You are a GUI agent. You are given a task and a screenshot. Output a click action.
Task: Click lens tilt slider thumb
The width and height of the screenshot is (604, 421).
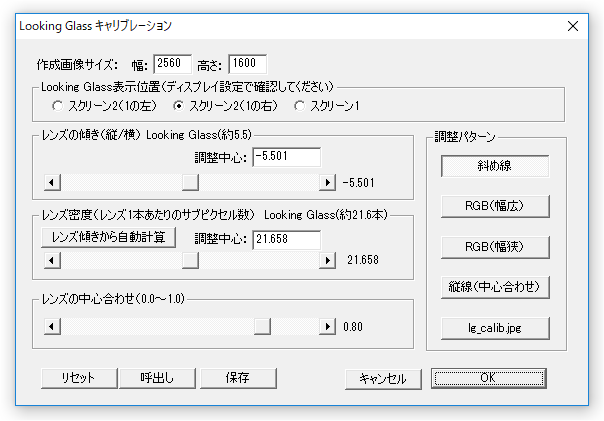coord(190,182)
